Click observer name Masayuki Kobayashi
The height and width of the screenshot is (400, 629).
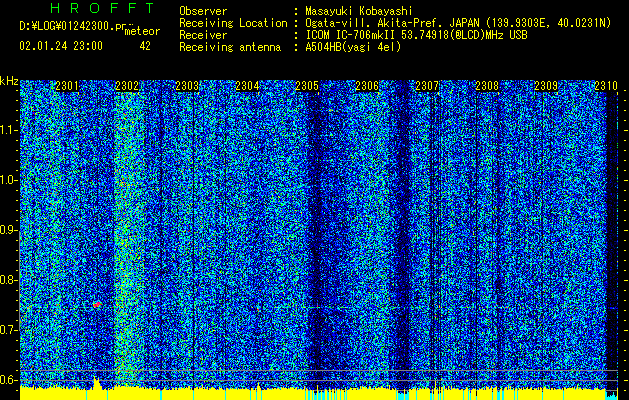[x=359, y=11]
